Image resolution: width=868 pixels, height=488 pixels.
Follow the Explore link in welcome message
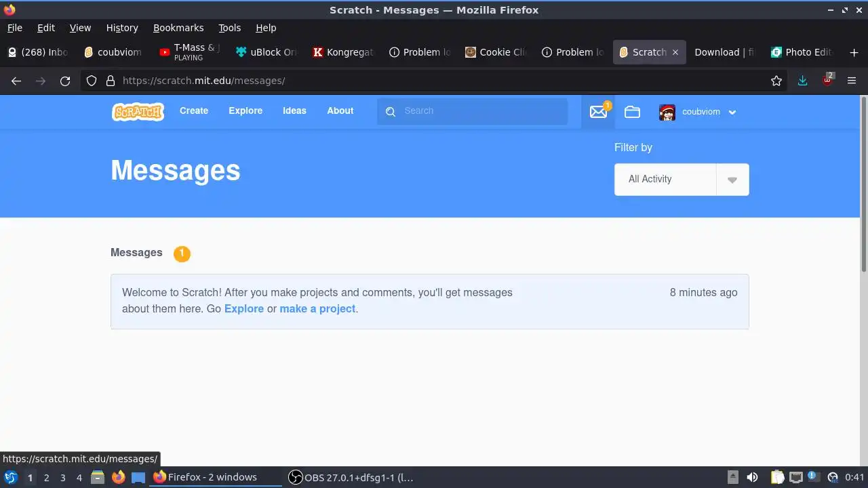click(244, 309)
